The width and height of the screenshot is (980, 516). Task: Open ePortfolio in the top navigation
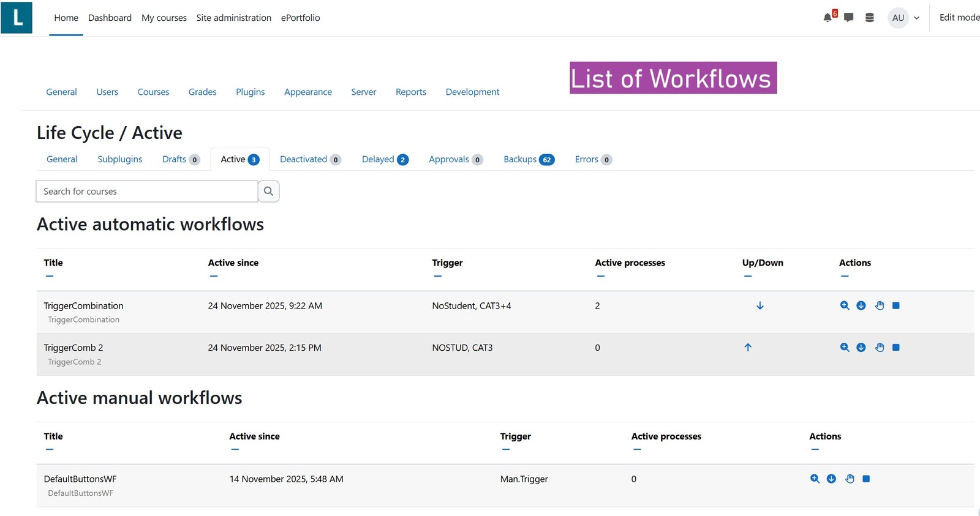coord(301,18)
